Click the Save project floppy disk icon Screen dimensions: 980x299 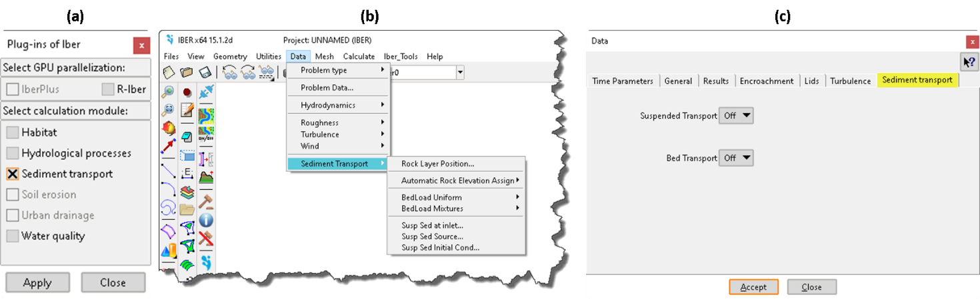[205, 72]
